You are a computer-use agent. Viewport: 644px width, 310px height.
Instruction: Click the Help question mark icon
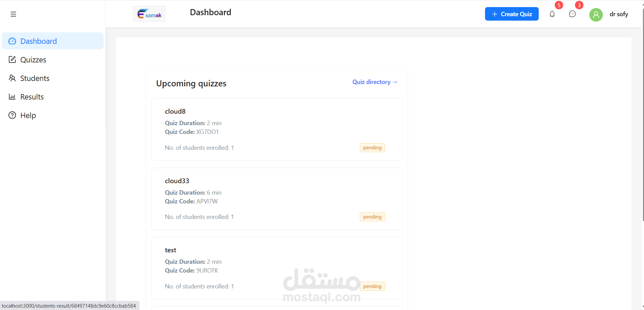point(12,115)
